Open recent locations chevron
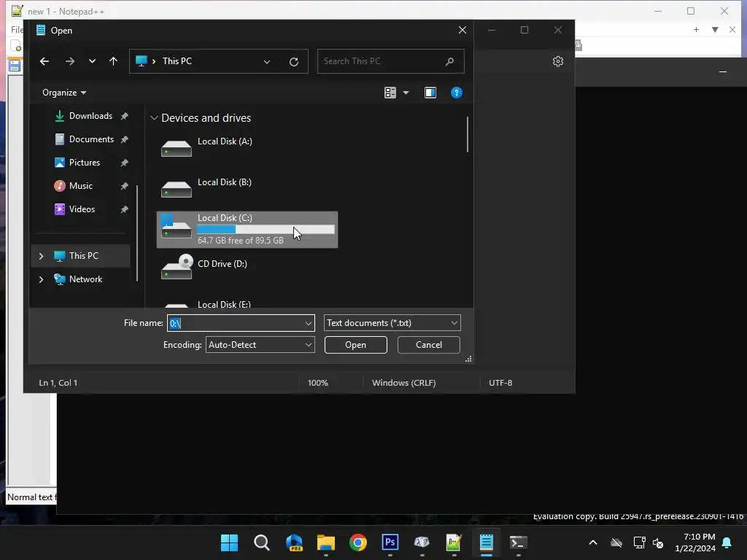 point(92,61)
